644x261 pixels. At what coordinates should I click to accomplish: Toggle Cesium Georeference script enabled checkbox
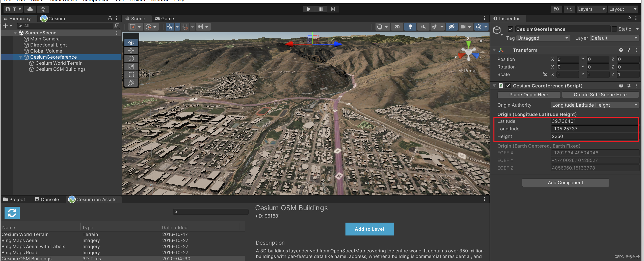[x=508, y=86]
